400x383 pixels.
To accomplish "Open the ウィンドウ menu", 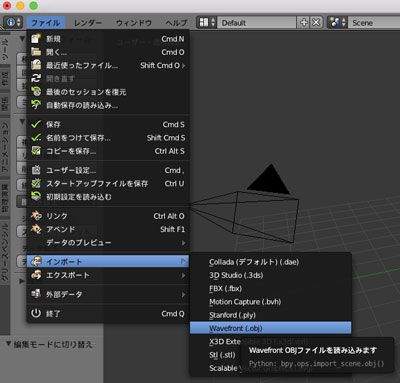I will (x=134, y=23).
